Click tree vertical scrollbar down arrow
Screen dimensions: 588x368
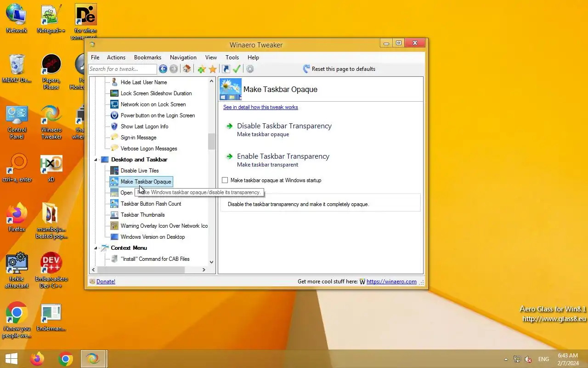(x=212, y=262)
